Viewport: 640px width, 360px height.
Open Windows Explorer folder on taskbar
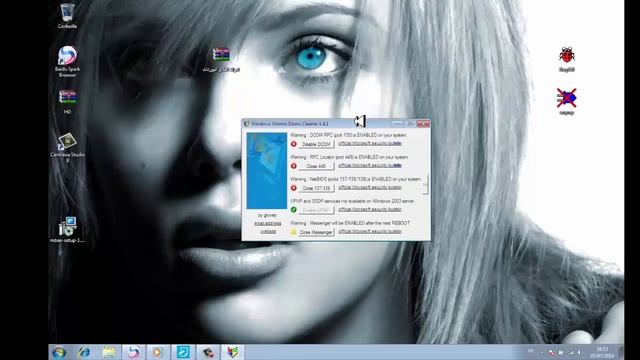(x=109, y=352)
